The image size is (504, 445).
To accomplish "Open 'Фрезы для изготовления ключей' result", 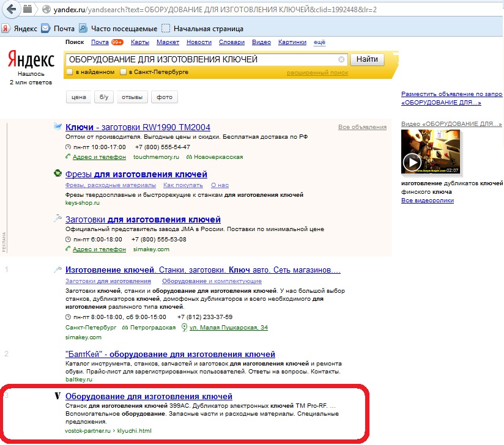I will pyautogui.click(x=136, y=174).
